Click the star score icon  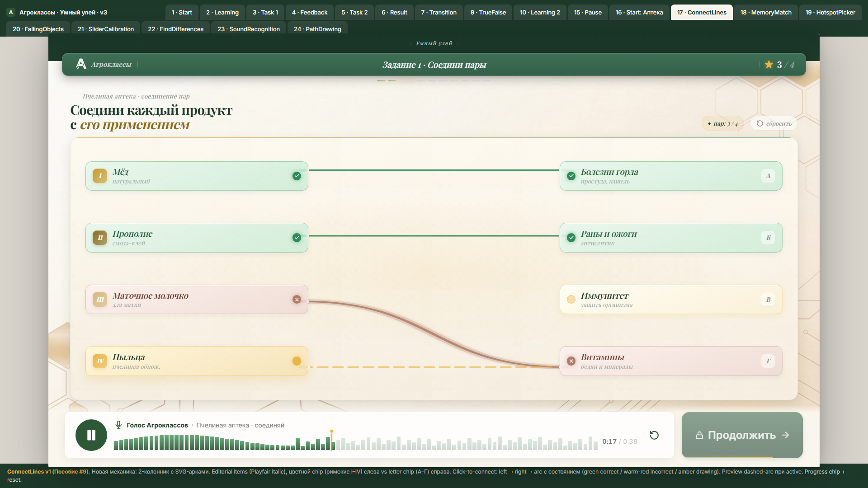(769, 65)
